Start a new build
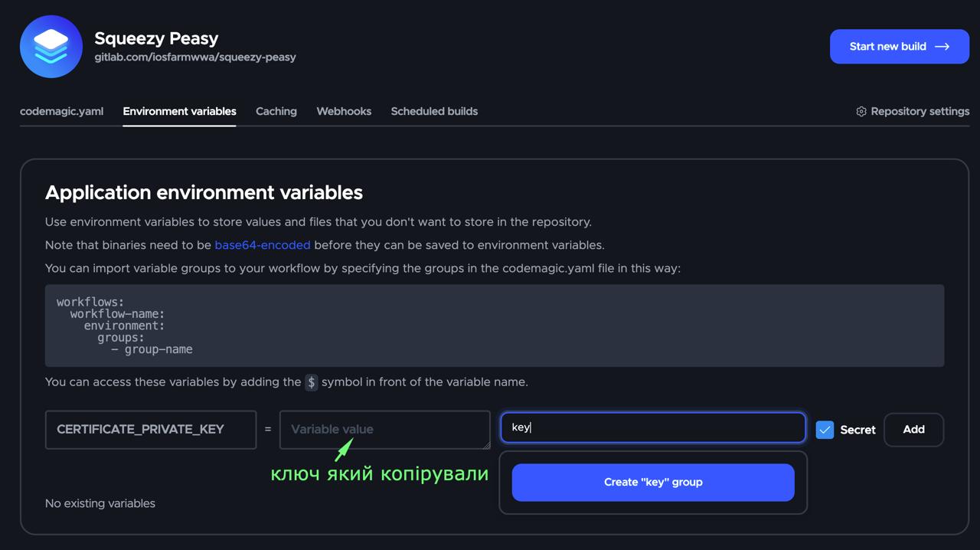 point(900,47)
